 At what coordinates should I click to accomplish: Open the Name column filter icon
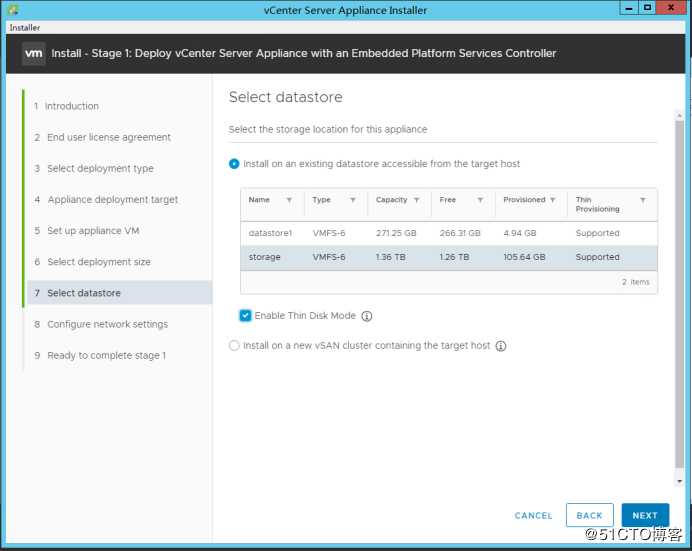[289, 200]
